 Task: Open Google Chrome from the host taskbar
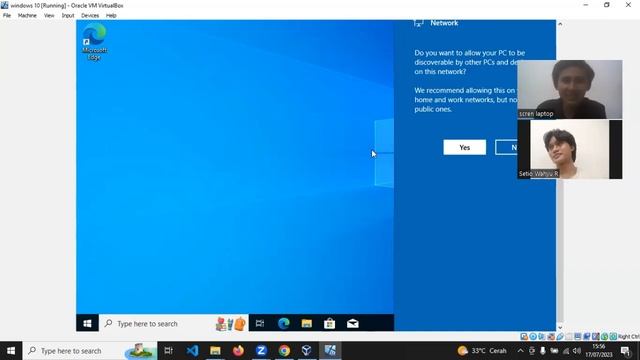tap(284, 351)
